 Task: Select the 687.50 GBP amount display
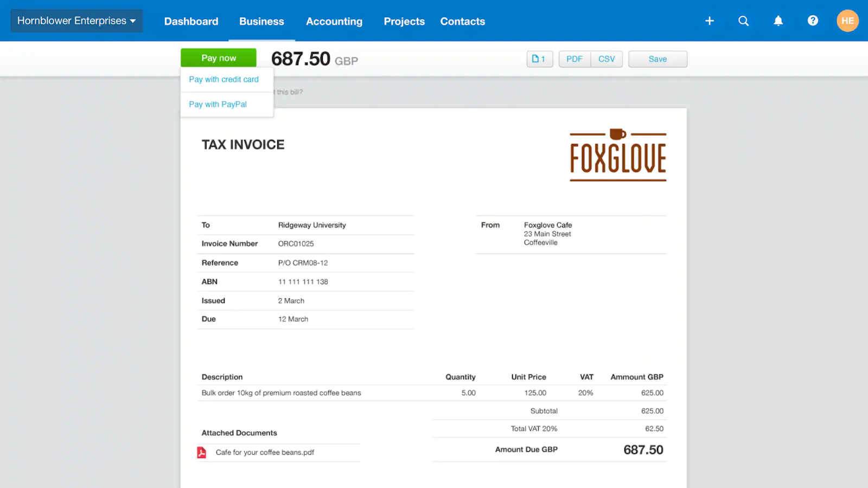314,59
